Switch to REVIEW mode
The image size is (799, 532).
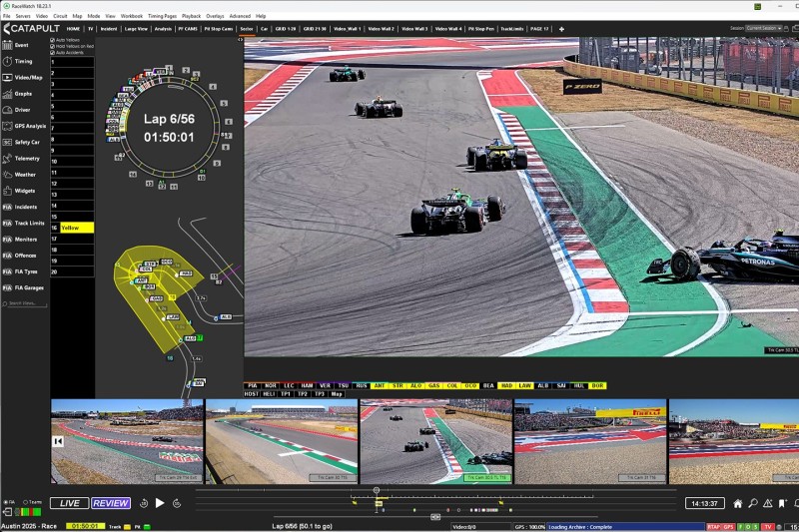point(111,503)
